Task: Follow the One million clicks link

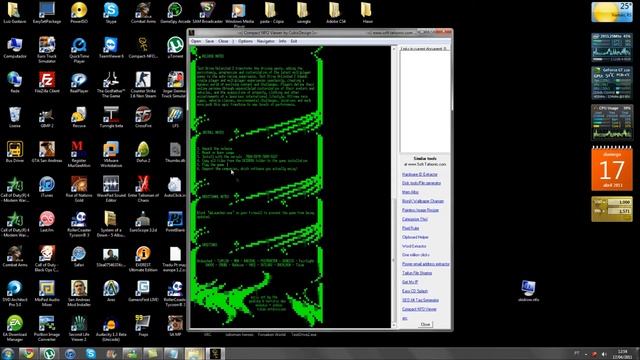Action: pyautogui.click(x=416, y=255)
